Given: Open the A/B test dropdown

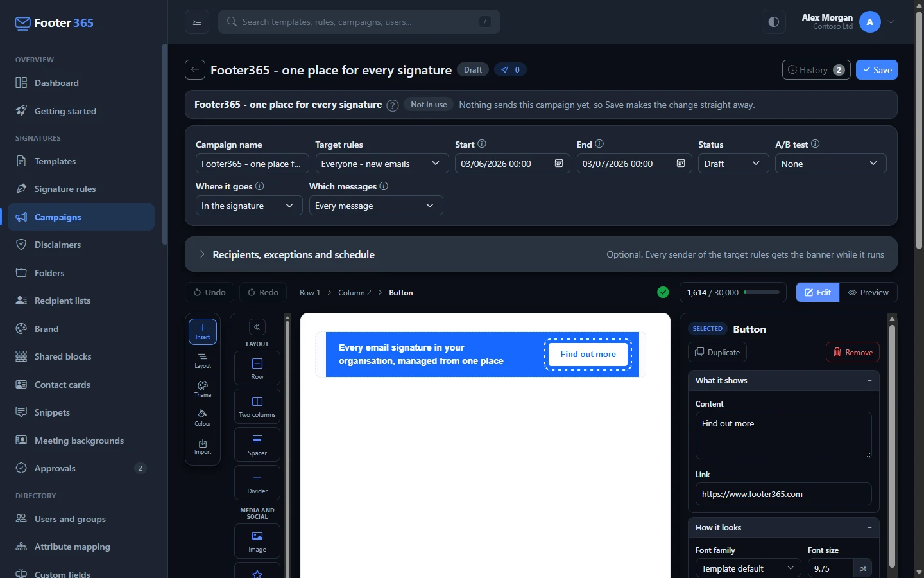Looking at the screenshot, I should click(831, 164).
